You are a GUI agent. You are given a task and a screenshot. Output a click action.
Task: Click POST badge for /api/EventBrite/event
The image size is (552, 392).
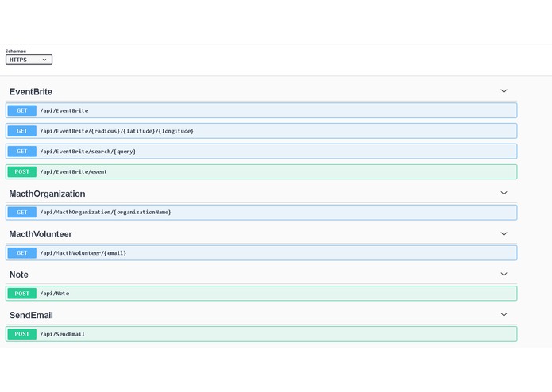21,171
